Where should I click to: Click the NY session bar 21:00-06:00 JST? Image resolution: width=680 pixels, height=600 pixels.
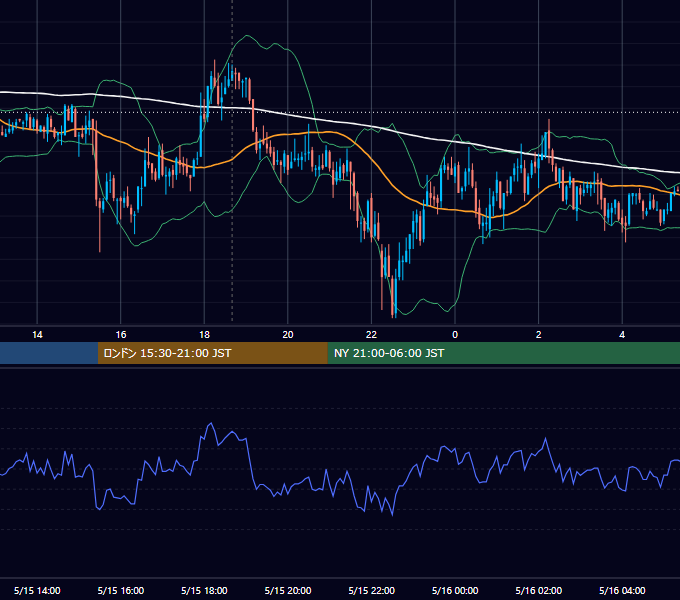pos(503,353)
